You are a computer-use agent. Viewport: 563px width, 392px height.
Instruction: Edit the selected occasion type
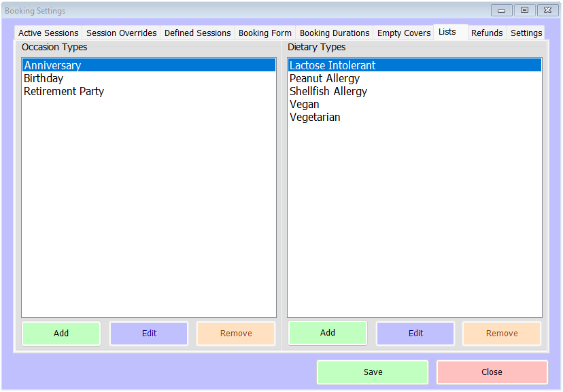(149, 334)
